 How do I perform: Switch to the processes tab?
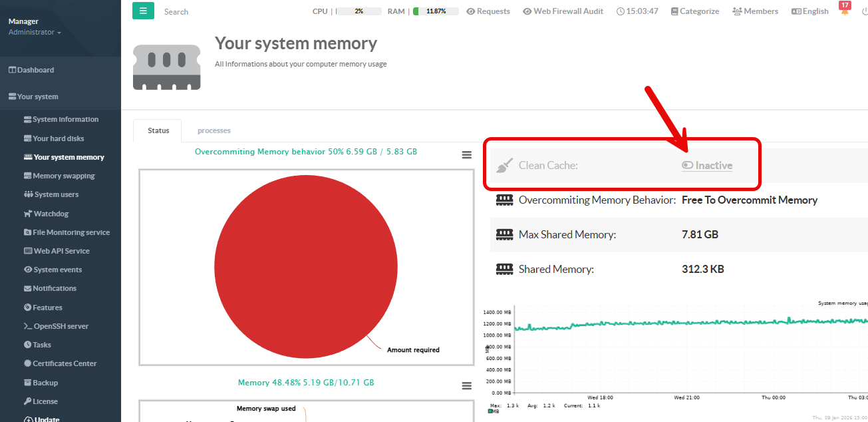click(x=214, y=130)
